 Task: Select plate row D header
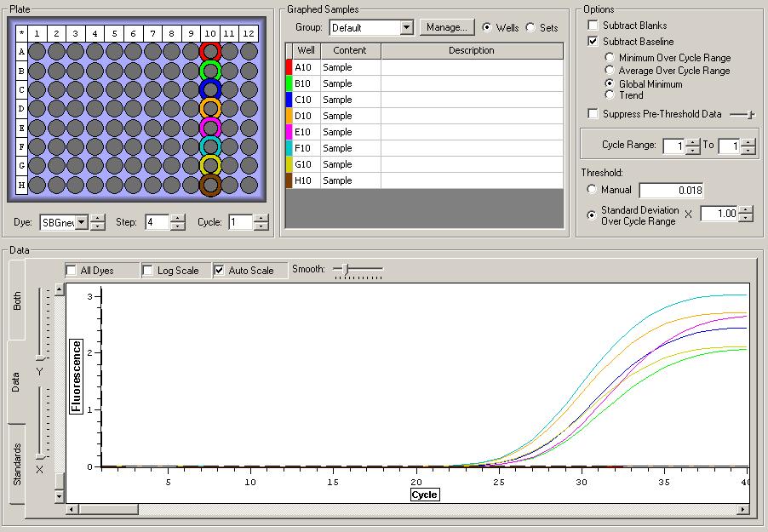(x=21, y=108)
